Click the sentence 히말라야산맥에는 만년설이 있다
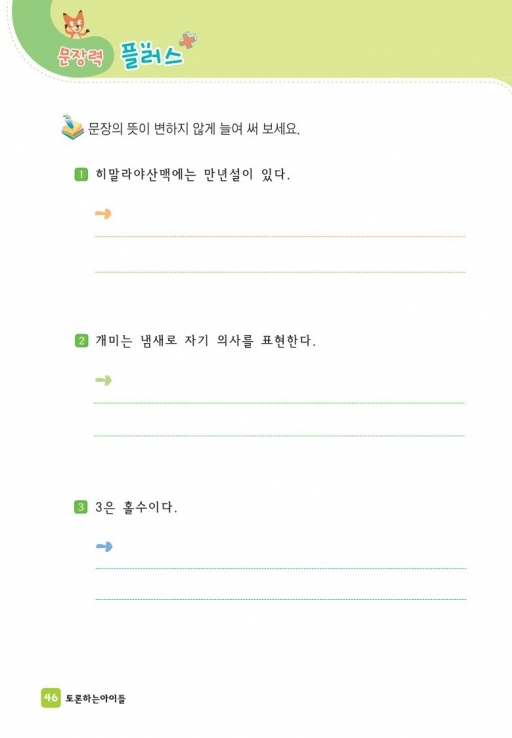This screenshot has width=512, height=738. coord(192,175)
